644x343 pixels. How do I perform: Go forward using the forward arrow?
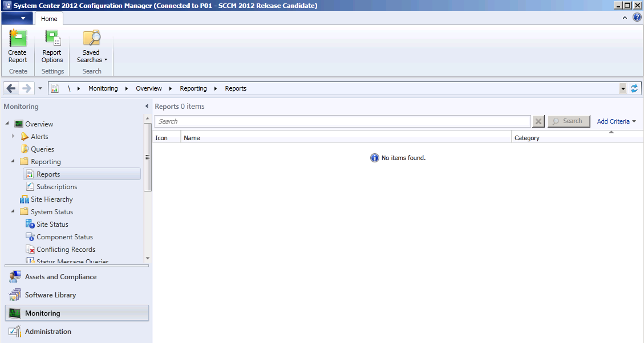pyautogui.click(x=26, y=88)
